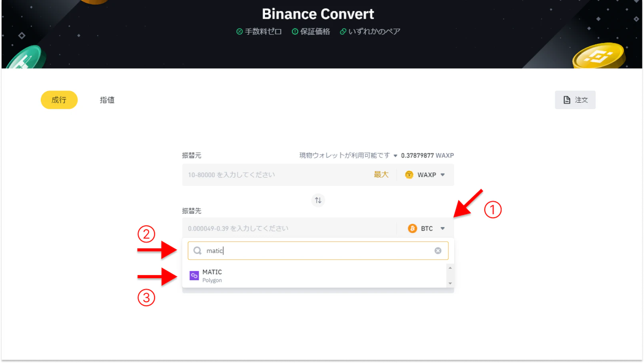Click the 最大 max amount button

(x=381, y=175)
